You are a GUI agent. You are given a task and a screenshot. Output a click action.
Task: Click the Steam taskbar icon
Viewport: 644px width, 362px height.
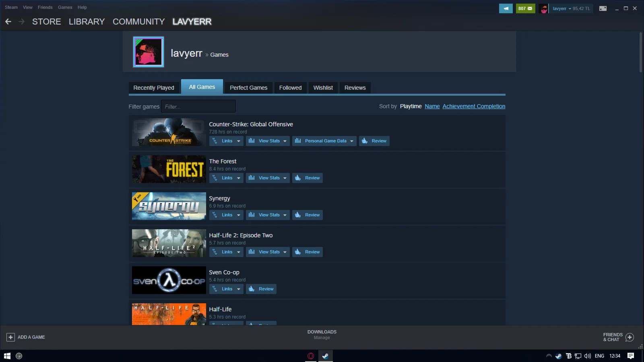(326, 356)
